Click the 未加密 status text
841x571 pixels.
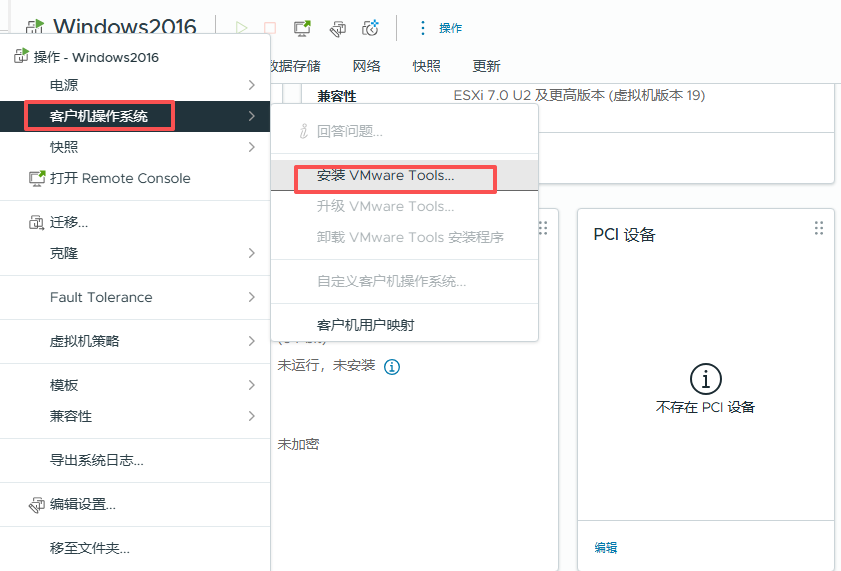tap(298, 444)
